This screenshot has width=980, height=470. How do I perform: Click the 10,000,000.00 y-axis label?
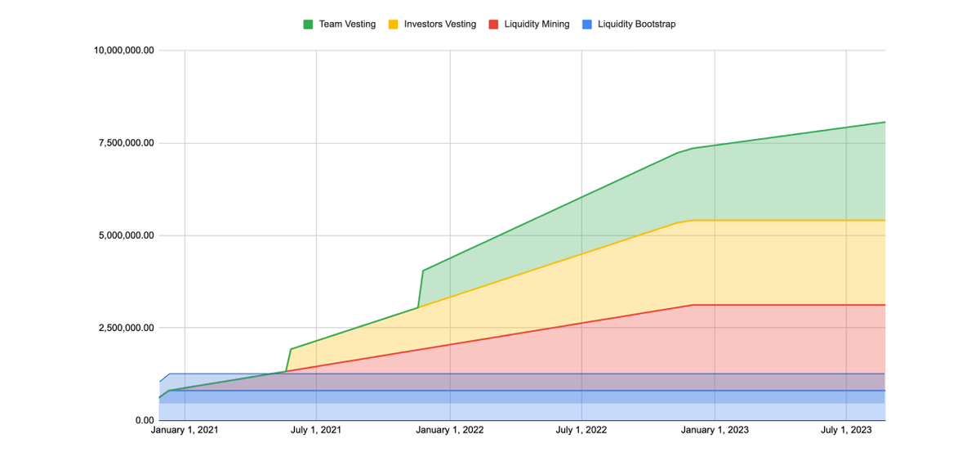coord(124,51)
